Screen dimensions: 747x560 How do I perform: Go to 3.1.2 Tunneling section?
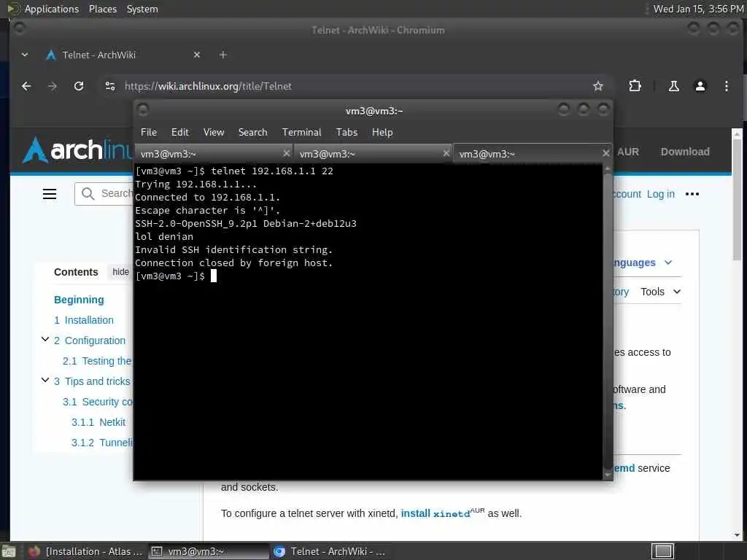coord(101,443)
